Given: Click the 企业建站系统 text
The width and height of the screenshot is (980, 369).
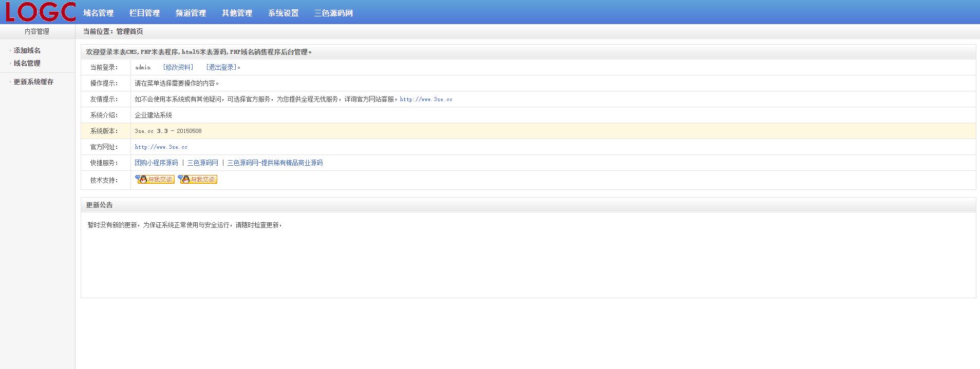Looking at the screenshot, I should pos(154,115).
